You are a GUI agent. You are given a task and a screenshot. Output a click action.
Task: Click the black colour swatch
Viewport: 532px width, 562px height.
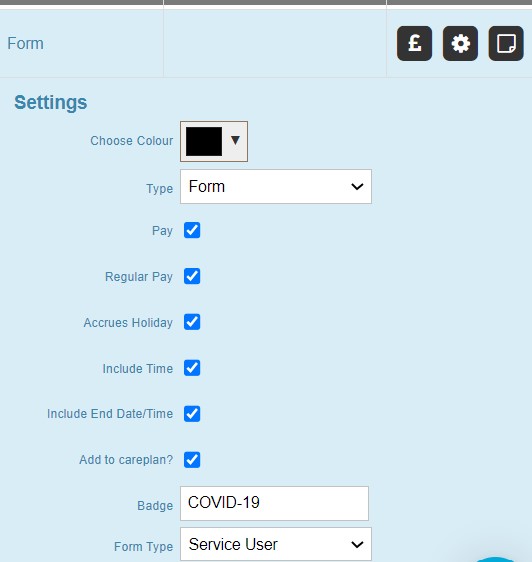[204, 141]
